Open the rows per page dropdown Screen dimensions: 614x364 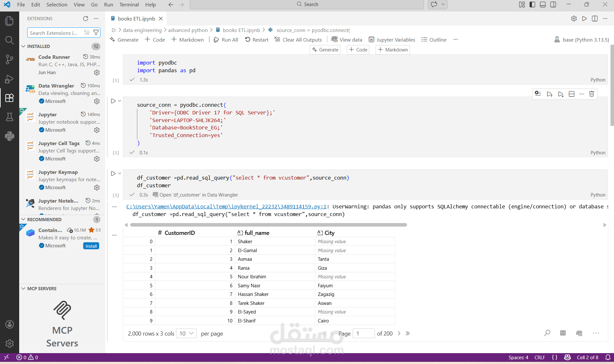click(x=186, y=333)
